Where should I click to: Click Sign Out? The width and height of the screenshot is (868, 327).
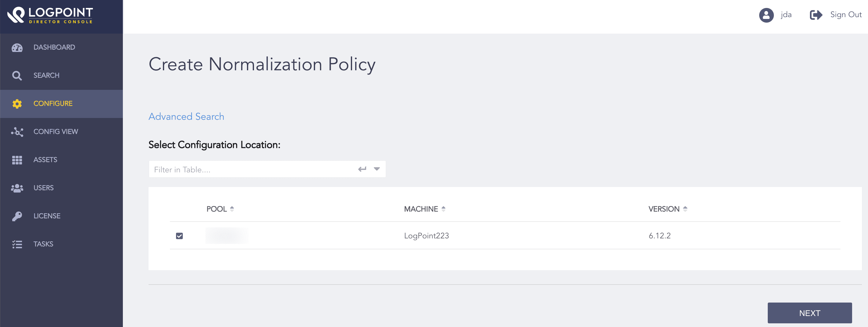coord(845,15)
